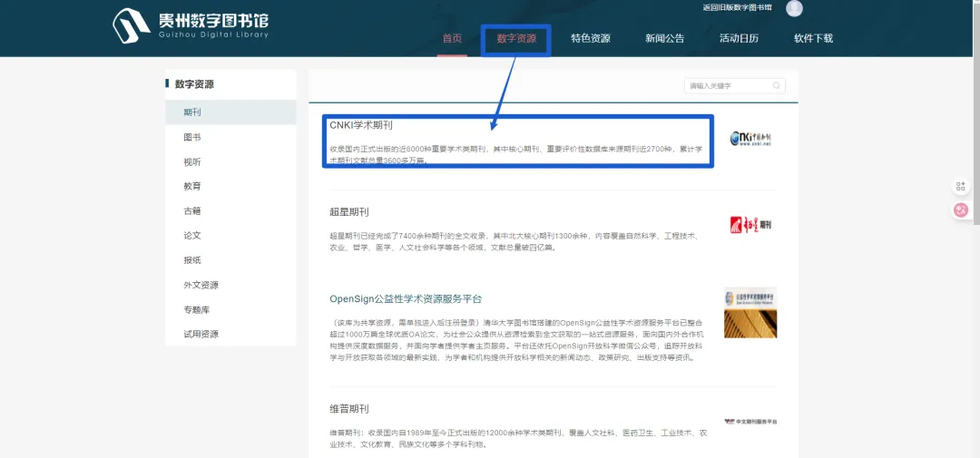Select 期刊 in the sidebar
Viewport: 980px width, 458px height.
tap(230, 112)
